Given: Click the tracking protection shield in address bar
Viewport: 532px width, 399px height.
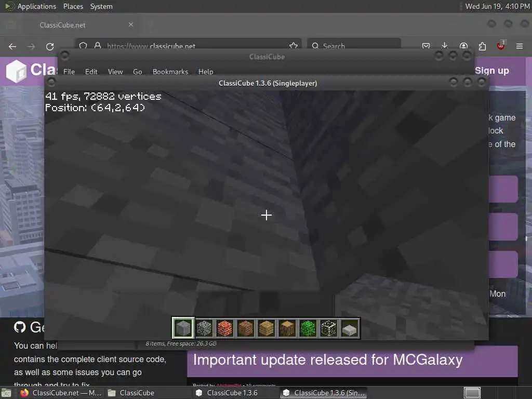Looking at the screenshot, I should (83, 46).
